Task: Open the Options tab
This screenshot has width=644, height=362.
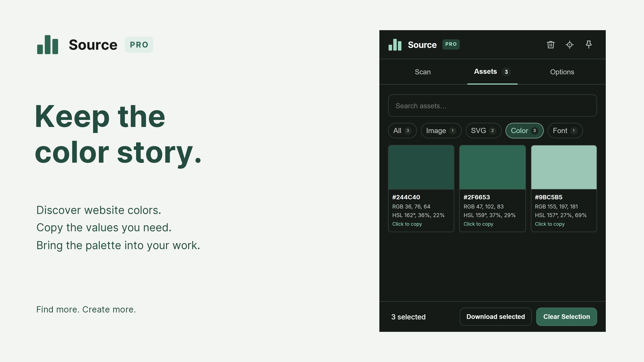Action: [x=562, y=72]
